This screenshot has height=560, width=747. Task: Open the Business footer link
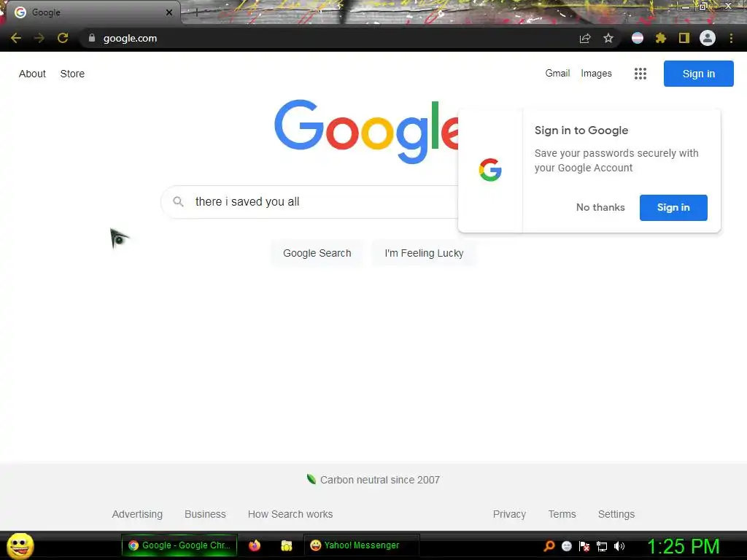205,514
